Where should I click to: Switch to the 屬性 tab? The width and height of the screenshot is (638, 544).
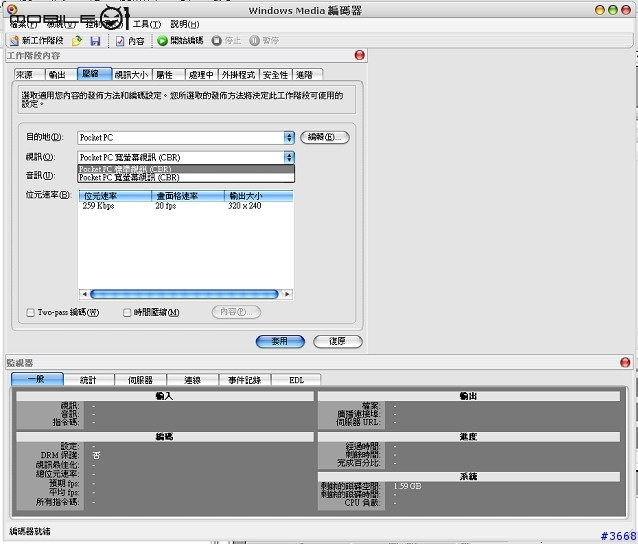coord(169,75)
